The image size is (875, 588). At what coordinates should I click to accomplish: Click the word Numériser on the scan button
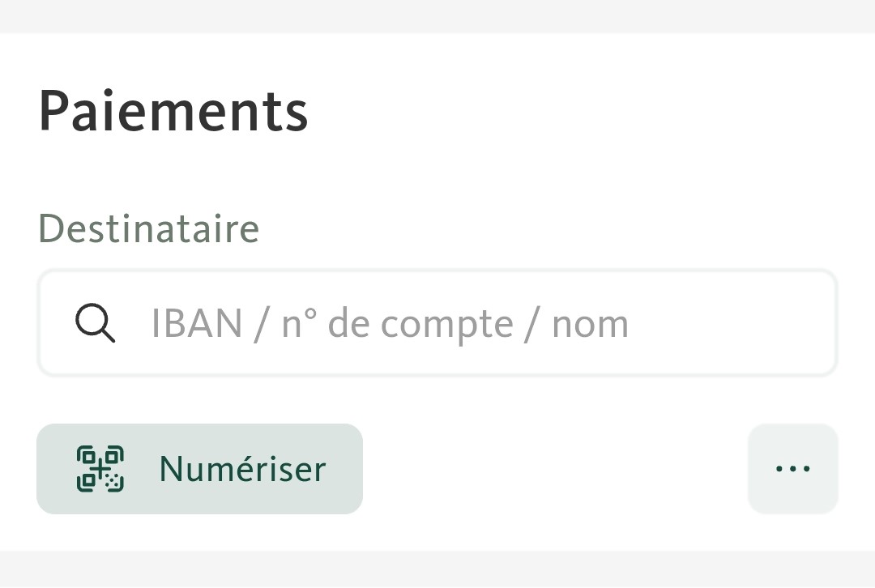(242, 469)
